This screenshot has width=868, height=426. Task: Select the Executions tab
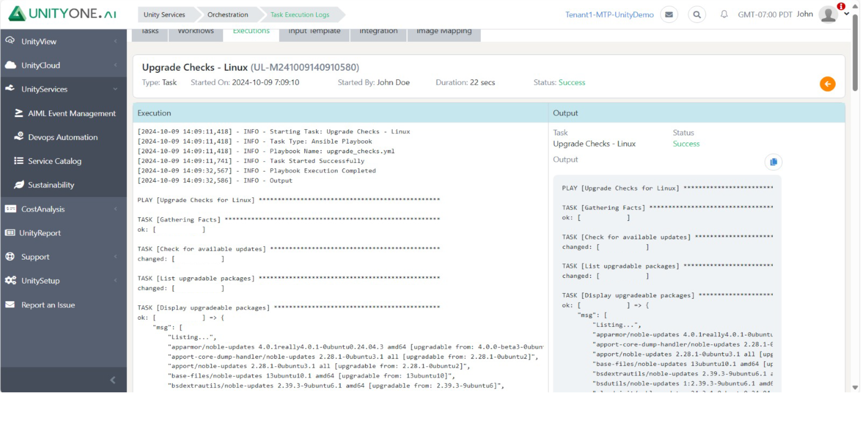(251, 35)
